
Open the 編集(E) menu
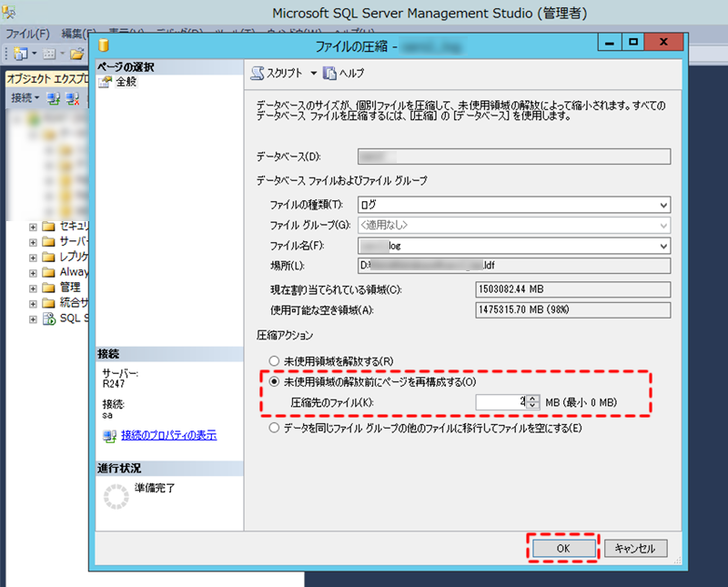77,30
